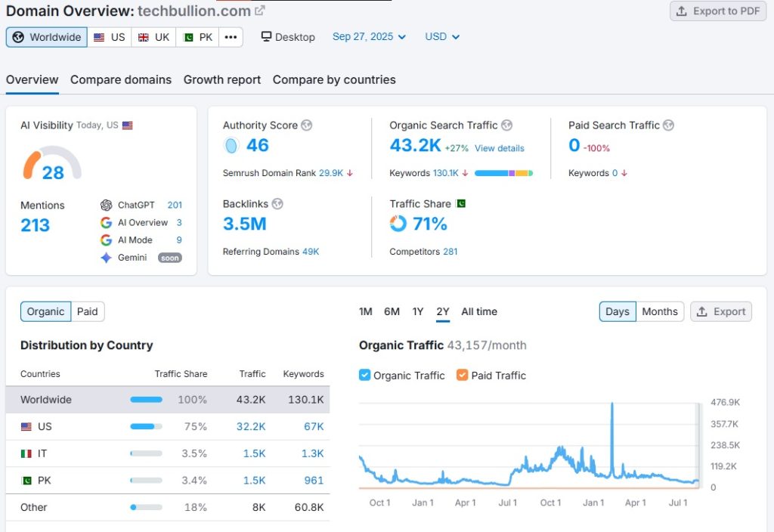Open US traffic value 32.2K
Screen dimensions: 774x532
[251, 427]
